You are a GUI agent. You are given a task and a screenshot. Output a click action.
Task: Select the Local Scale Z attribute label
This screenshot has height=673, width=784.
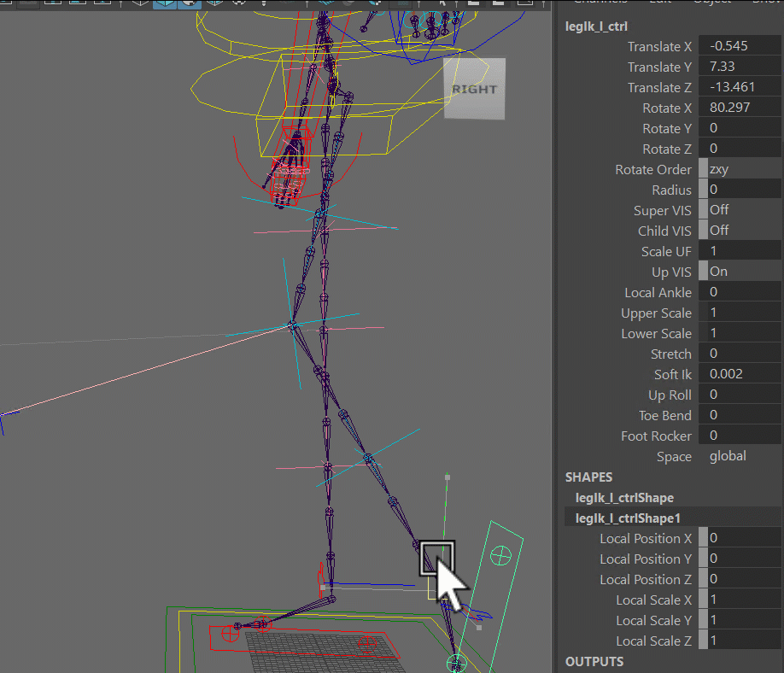pyautogui.click(x=654, y=641)
